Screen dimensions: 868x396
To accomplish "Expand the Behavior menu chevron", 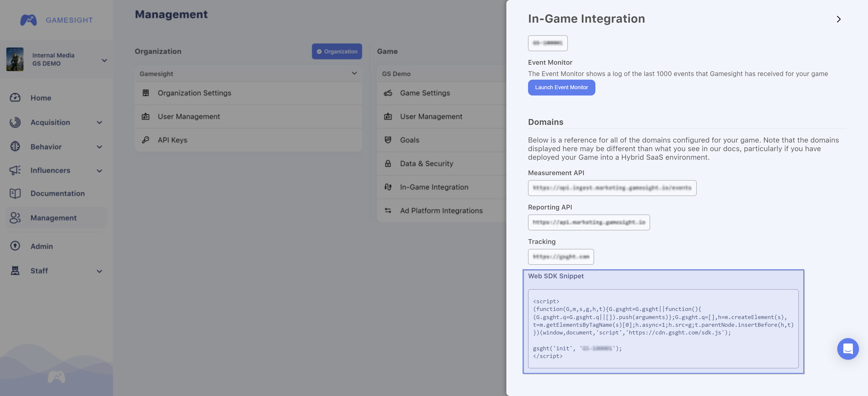I will (99, 147).
